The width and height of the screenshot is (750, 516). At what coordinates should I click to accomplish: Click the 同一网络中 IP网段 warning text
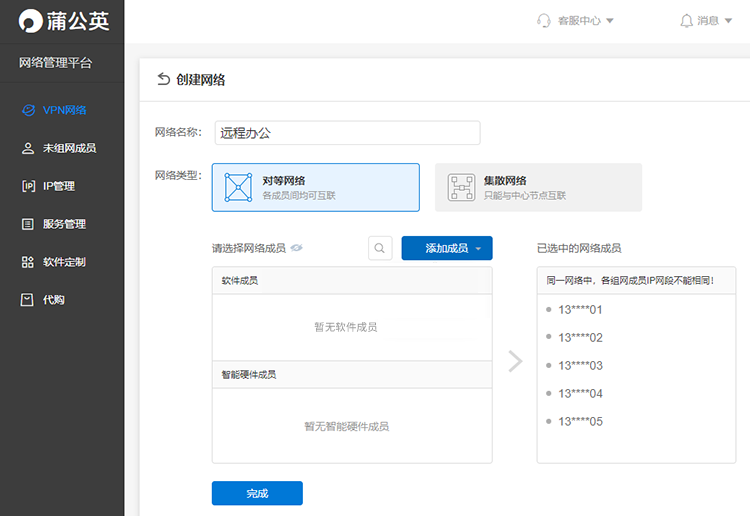tap(630, 281)
